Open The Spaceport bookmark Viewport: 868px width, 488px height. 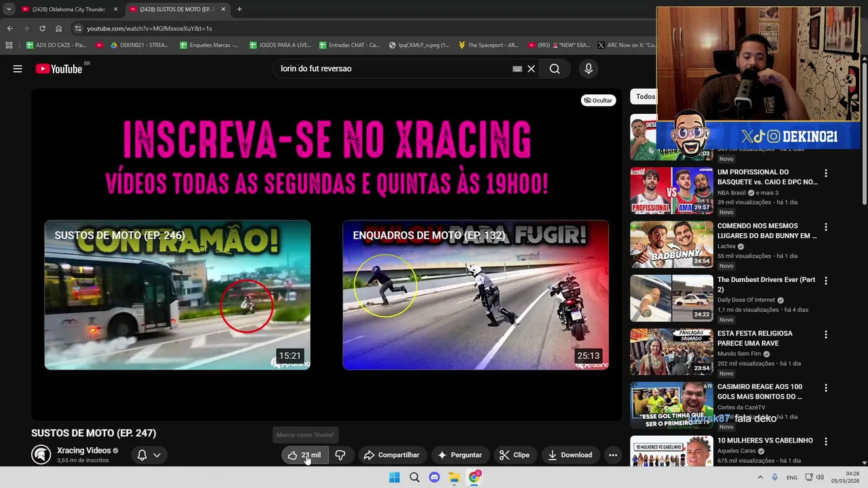[488, 45]
